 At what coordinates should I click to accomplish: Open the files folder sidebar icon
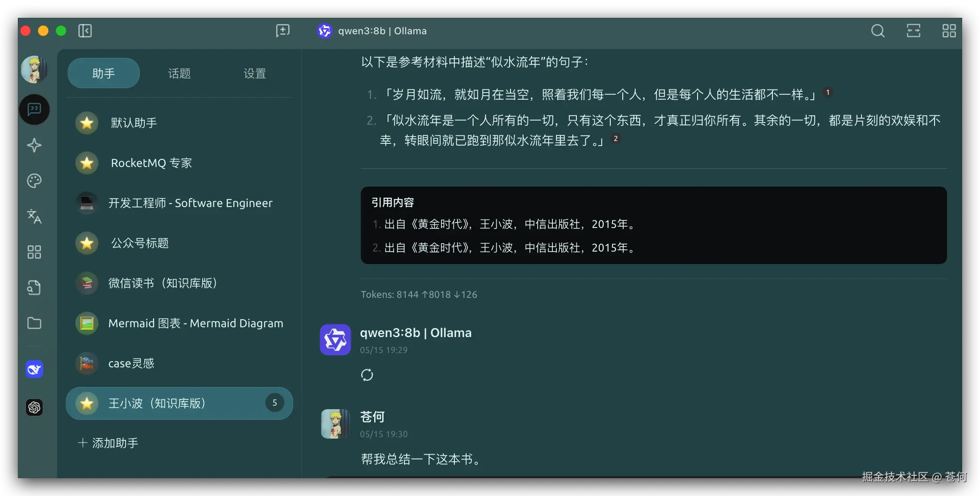coord(34,323)
